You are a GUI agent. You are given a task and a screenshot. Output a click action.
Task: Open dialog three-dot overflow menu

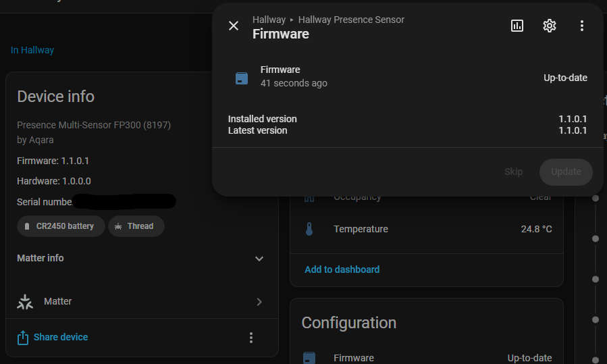pos(582,26)
